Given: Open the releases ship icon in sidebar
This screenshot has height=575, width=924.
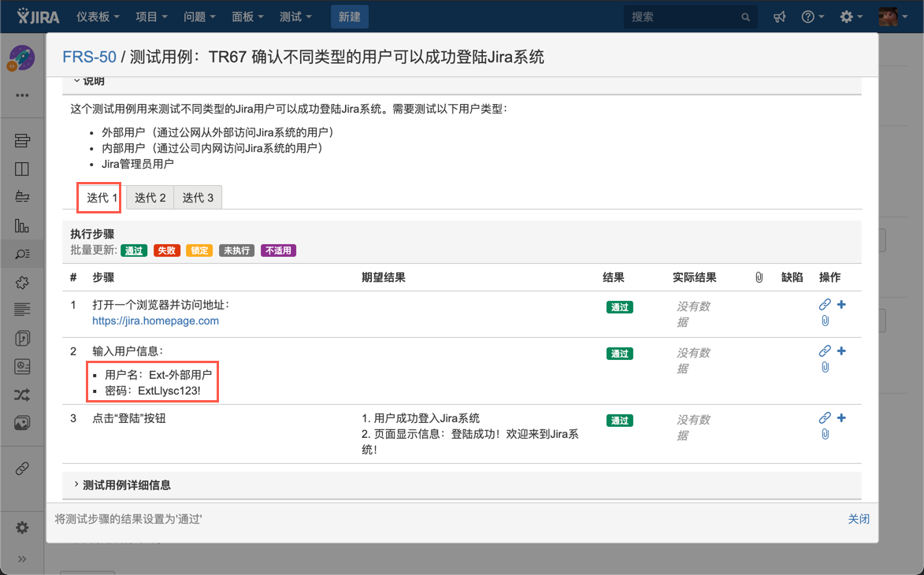Looking at the screenshot, I should [22, 197].
